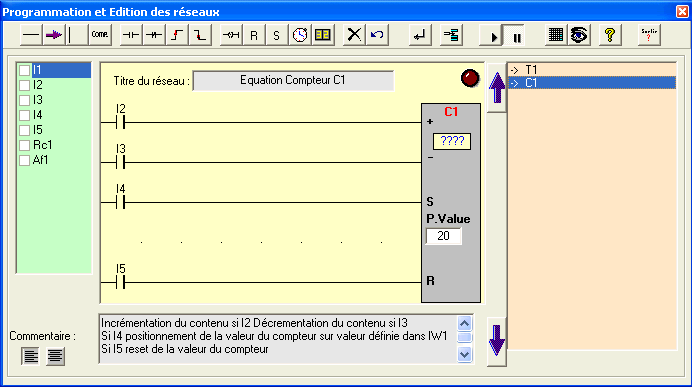Click the return/enter arrow icon
Viewport: 692px width, 387px height.
419,35
